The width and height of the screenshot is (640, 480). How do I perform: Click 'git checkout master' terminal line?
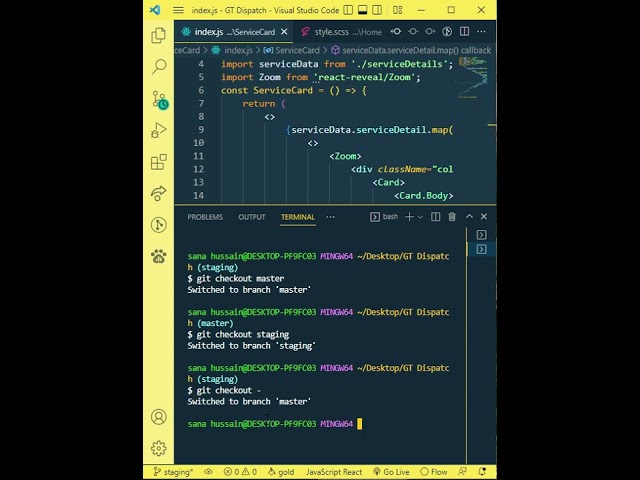pos(236,278)
